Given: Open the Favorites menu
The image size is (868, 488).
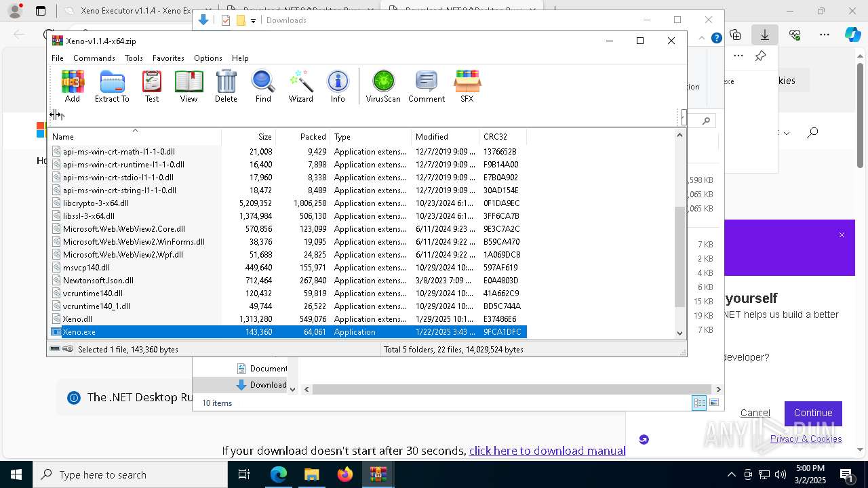Looking at the screenshot, I should (168, 58).
